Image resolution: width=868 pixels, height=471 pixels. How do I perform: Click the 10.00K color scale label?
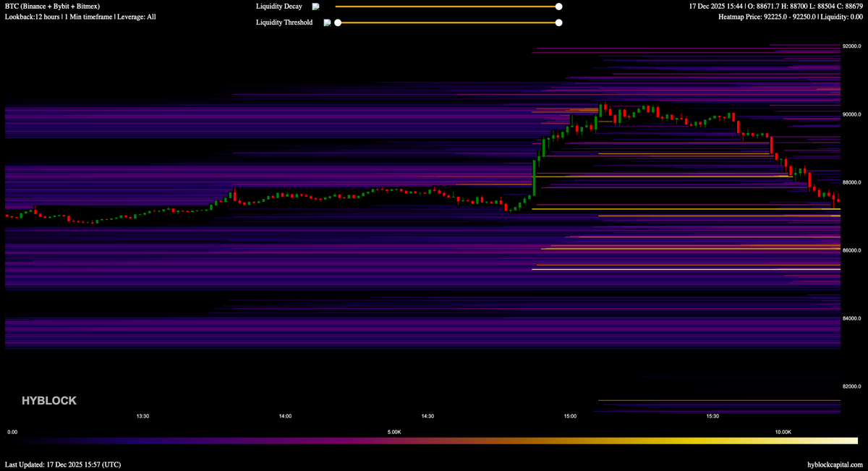point(783,432)
